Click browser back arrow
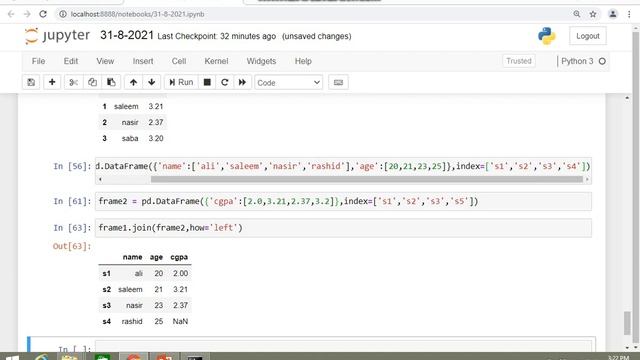The height and width of the screenshot is (360, 640). [11, 14]
